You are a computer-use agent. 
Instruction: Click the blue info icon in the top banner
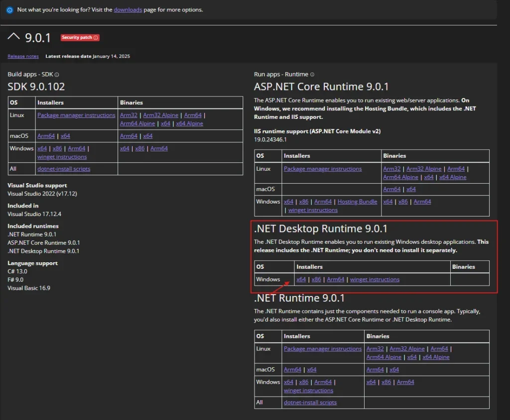point(9,9)
